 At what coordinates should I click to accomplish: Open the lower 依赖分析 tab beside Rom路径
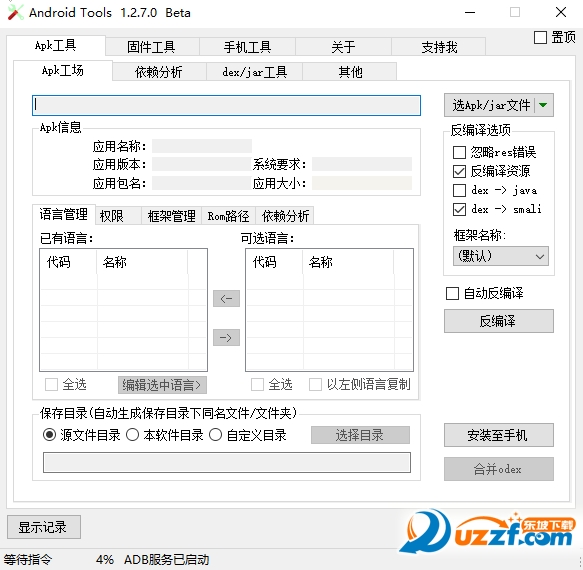(x=285, y=216)
